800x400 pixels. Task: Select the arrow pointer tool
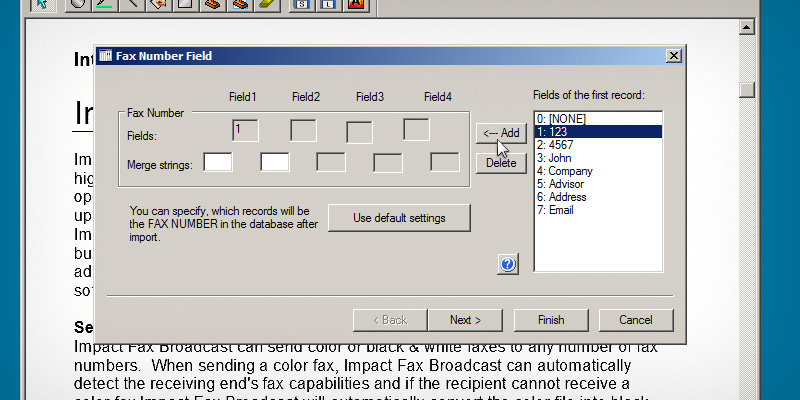pyautogui.click(x=42, y=5)
